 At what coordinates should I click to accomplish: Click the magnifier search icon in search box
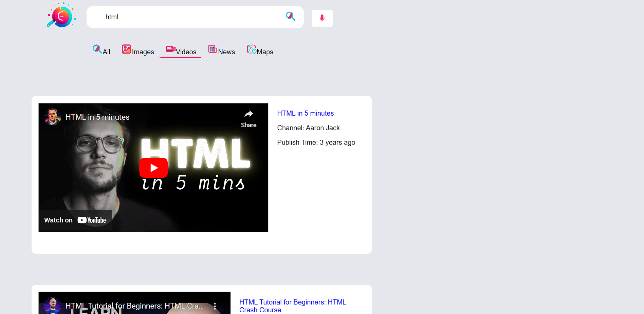[290, 16]
